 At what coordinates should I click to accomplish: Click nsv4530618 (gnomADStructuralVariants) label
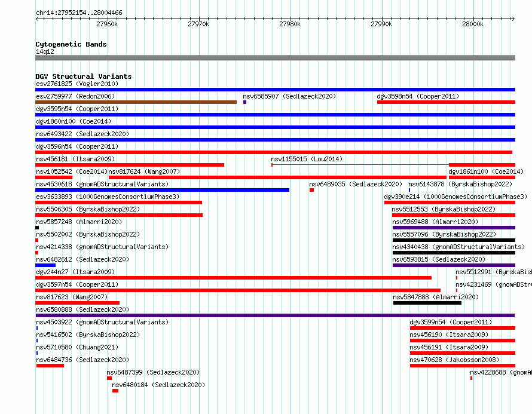[x=102, y=184]
